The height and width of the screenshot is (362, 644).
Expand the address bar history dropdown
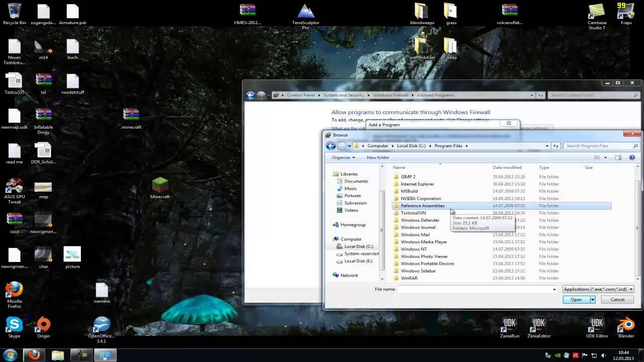pos(547,146)
